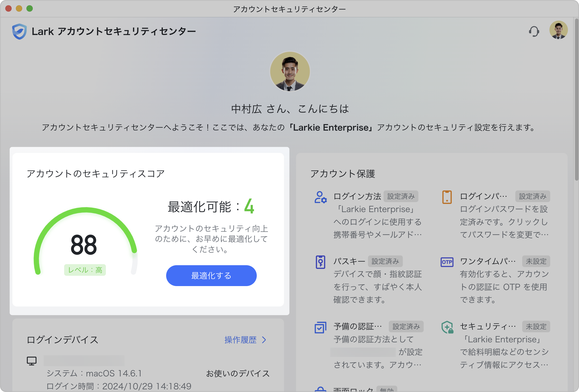Click 未設定 badge beside セキュリティ item
The image size is (579, 392).
[536, 326]
